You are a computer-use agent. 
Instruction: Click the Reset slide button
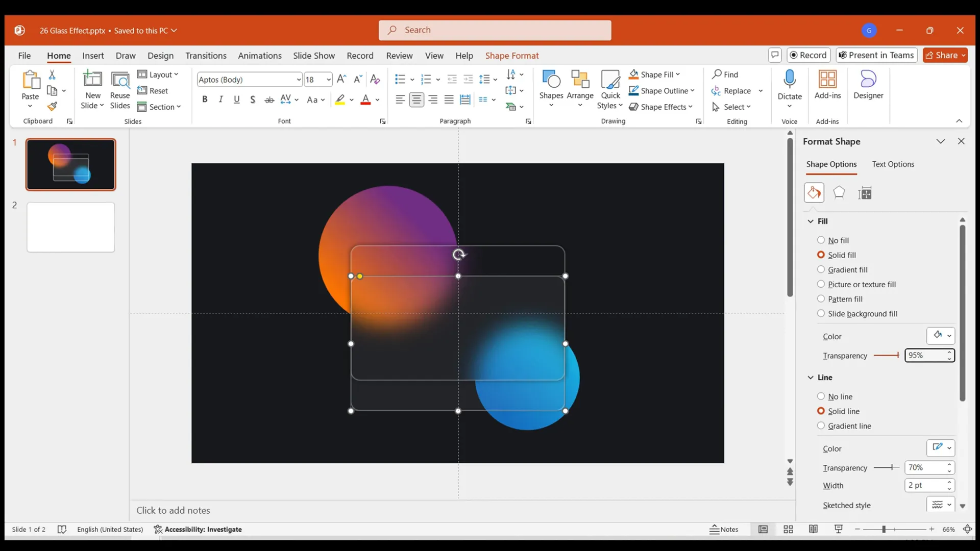pos(153,91)
